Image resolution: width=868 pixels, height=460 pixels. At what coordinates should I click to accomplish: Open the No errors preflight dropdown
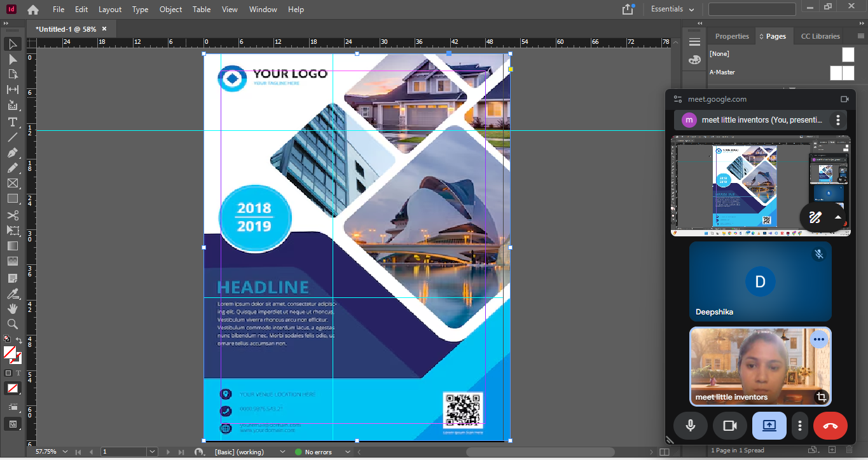pyautogui.click(x=347, y=452)
